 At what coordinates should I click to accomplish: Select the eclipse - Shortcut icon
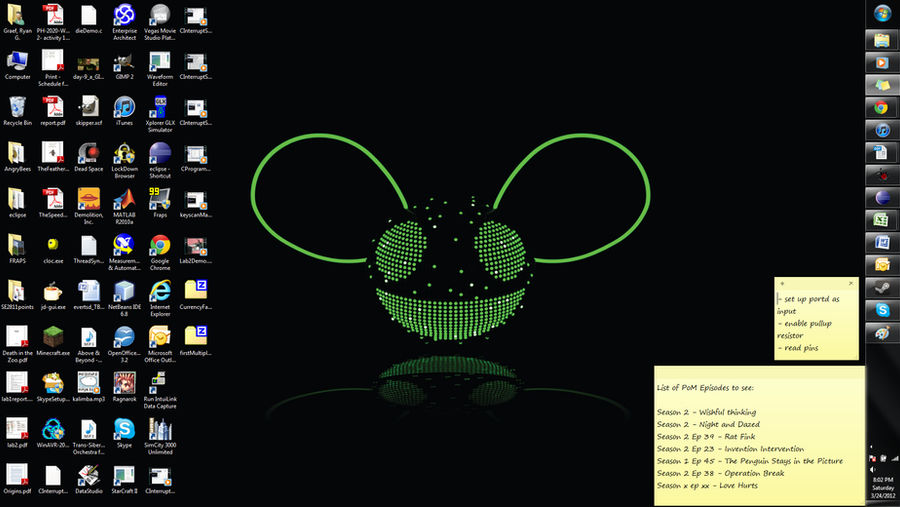click(x=160, y=160)
